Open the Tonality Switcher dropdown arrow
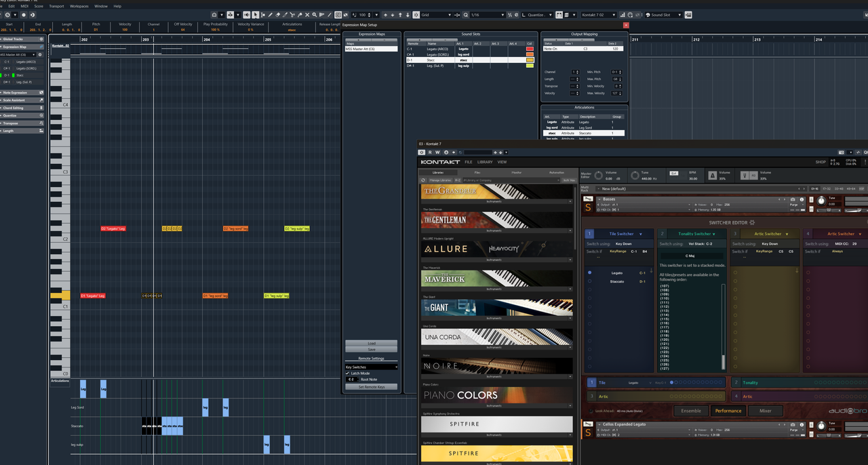Image resolution: width=868 pixels, height=465 pixels. click(x=713, y=234)
